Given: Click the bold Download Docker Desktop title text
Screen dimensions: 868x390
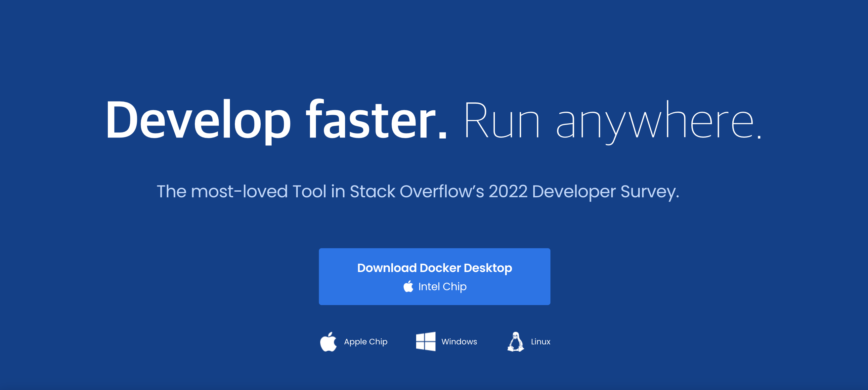Looking at the screenshot, I should point(434,268).
